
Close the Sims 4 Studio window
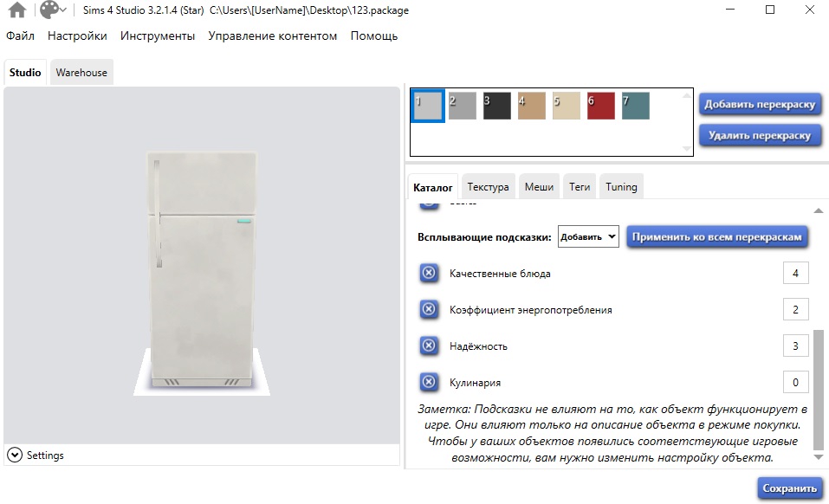[x=809, y=10]
